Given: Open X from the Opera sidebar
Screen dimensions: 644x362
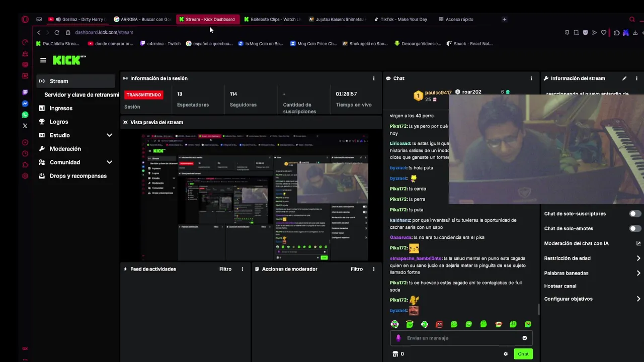Looking at the screenshot, I should click(x=25, y=126).
